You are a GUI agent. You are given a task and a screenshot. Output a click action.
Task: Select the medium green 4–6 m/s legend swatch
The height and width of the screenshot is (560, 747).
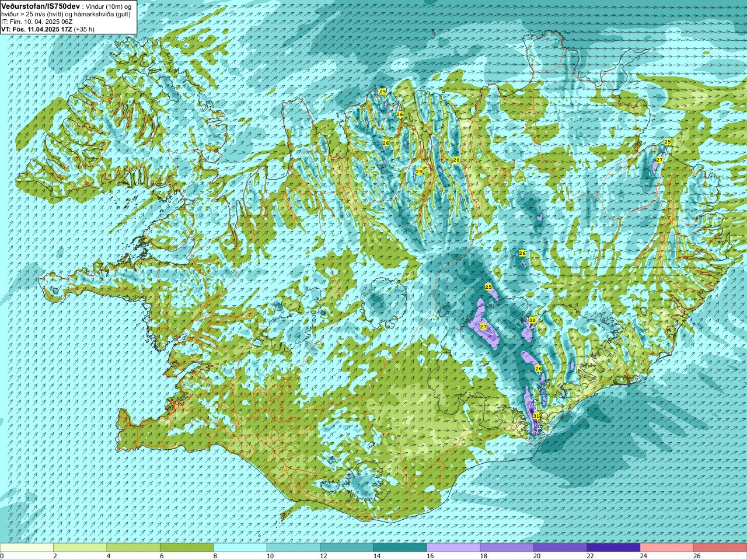(133, 548)
